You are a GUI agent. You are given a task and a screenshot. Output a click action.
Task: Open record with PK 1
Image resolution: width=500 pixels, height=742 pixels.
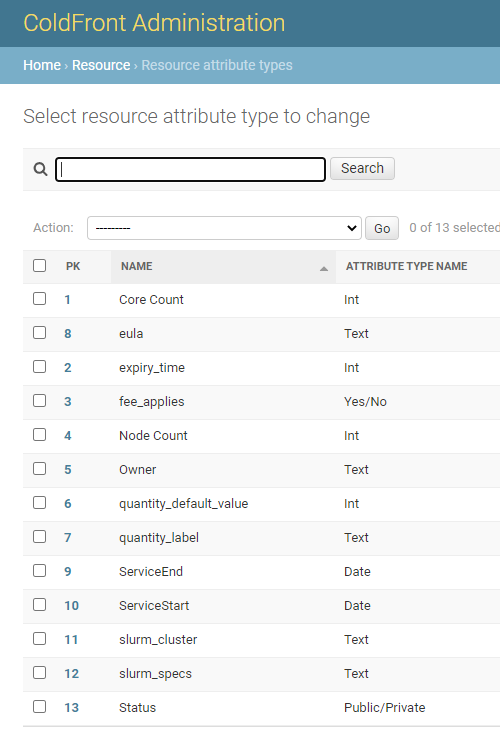pos(68,300)
